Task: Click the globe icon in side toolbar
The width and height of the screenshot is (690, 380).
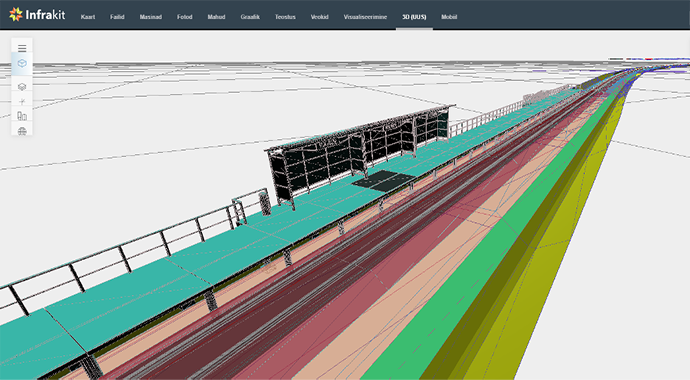Action: (22, 131)
